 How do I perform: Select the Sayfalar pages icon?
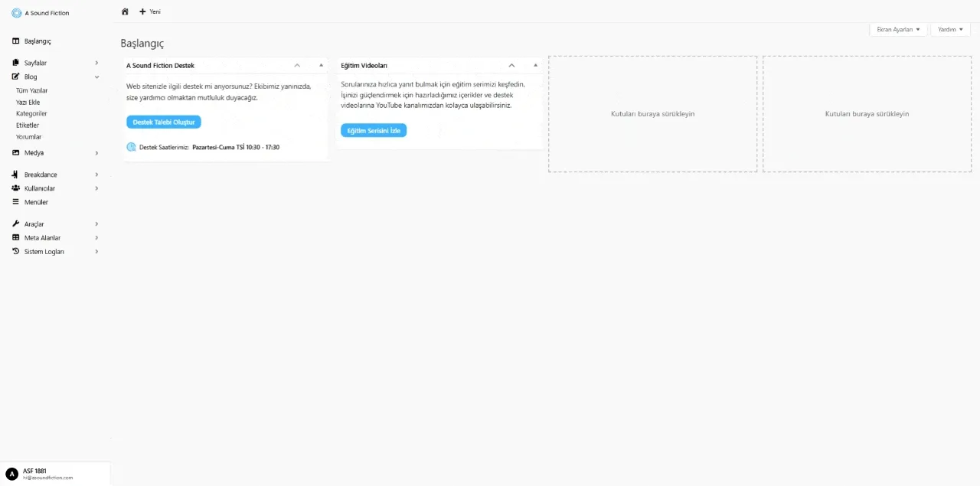pos(15,62)
